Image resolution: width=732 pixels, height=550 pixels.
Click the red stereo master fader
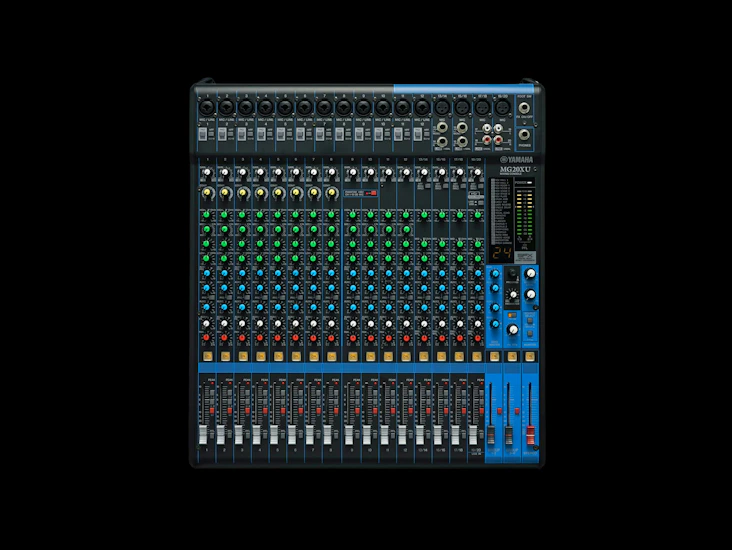click(530, 432)
